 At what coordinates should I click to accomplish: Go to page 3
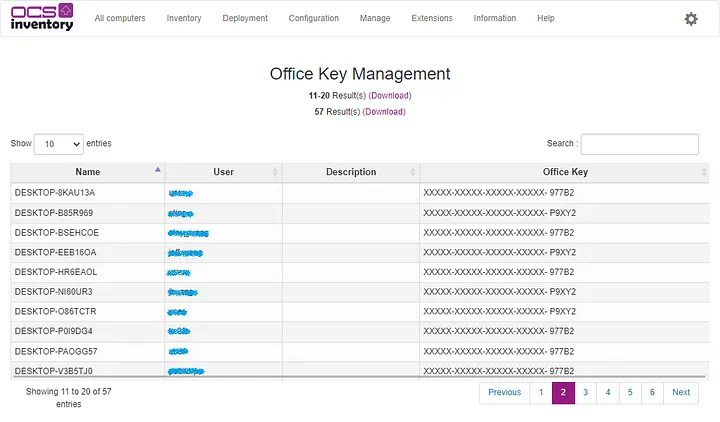click(x=585, y=393)
